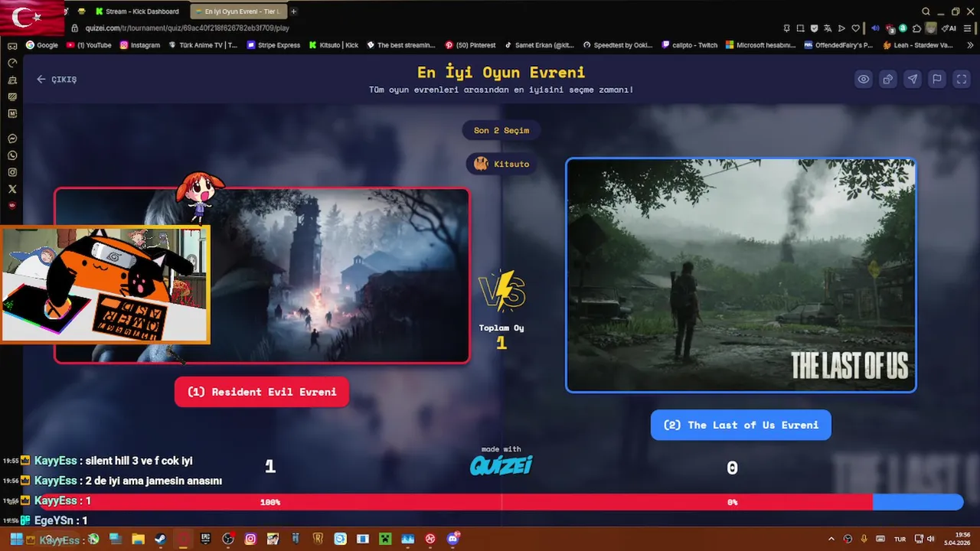Viewport: 980px width, 551px height.
Task: Open Microsoft hesabını bookmark
Action: coord(762,45)
